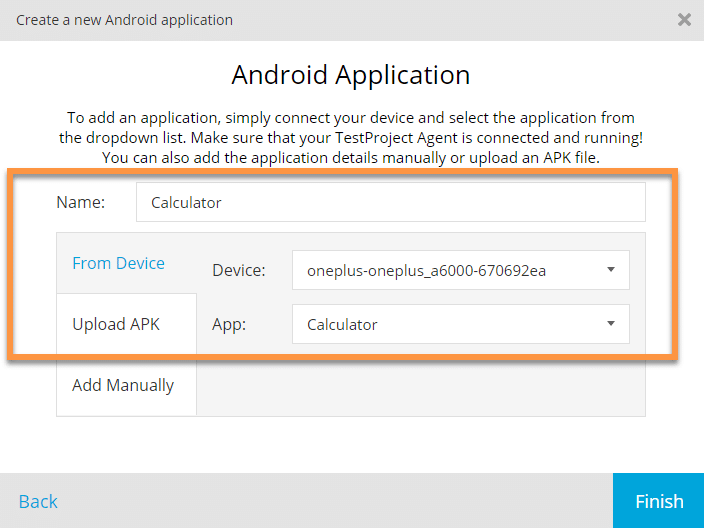Click the App: label
This screenshot has height=528, width=704.
click(x=229, y=324)
